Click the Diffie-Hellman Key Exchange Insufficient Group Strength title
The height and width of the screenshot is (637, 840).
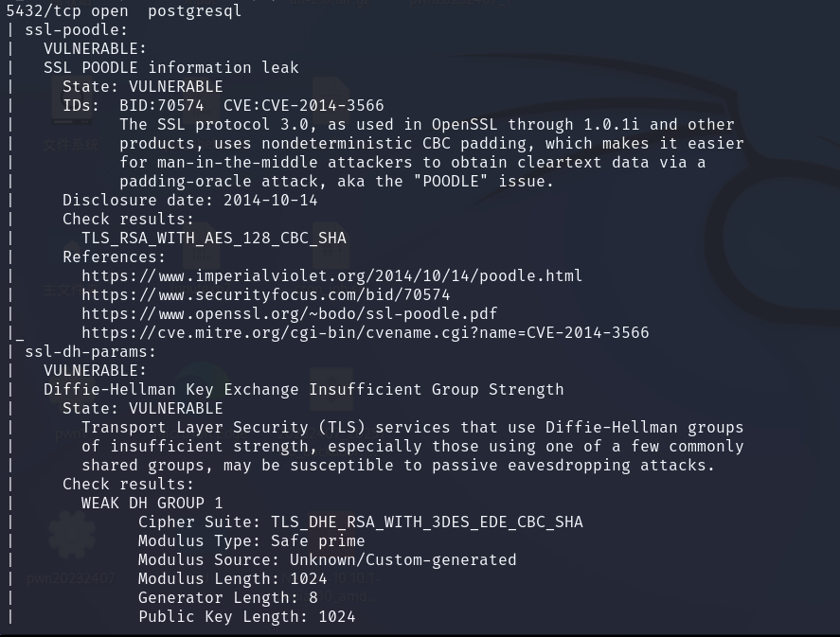(x=303, y=390)
